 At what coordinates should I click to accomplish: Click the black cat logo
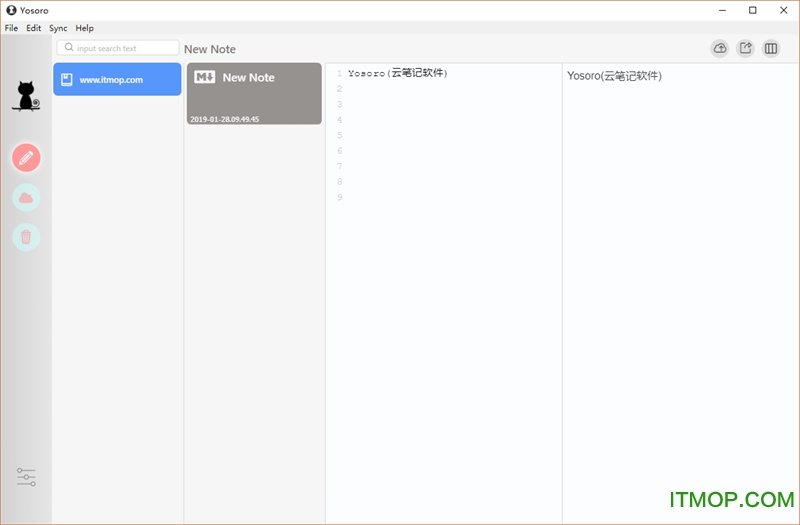click(x=25, y=95)
